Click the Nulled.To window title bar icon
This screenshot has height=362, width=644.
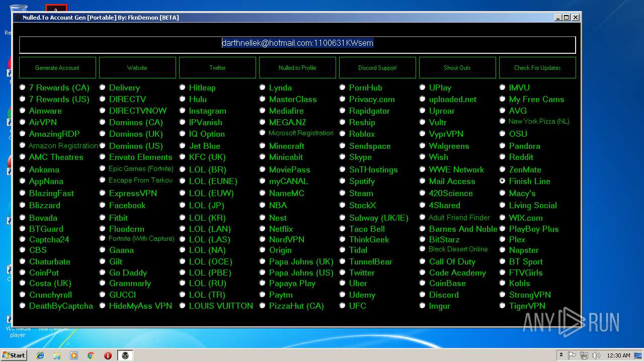pos(18,18)
